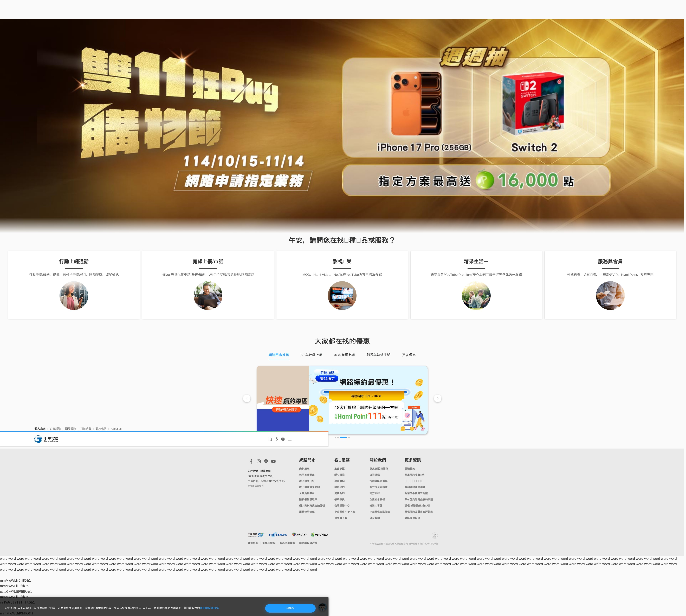Image resolution: width=686 pixels, height=616 pixels.
Task: Open About us in top navigation
Action: click(116, 429)
